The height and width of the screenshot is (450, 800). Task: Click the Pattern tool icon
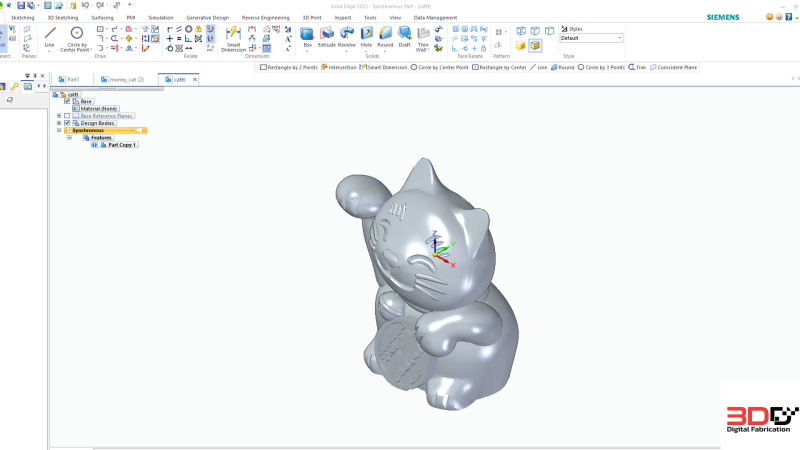tap(499, 32)
